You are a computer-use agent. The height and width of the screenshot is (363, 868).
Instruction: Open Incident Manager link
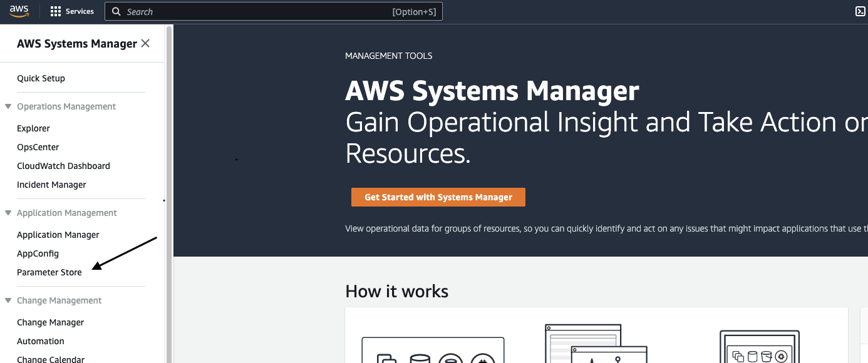pyautogui.click(x=51, y=185)
